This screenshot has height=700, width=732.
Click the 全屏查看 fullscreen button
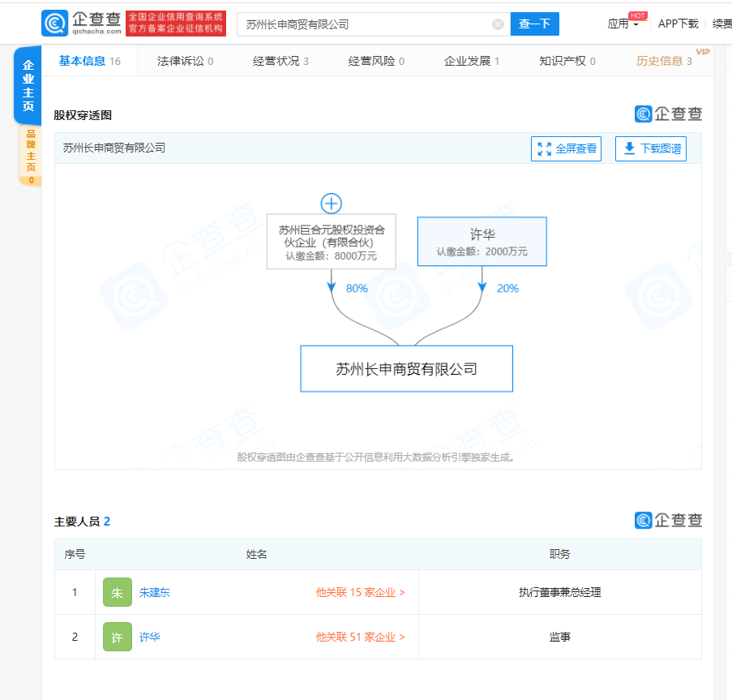[567, 149]
